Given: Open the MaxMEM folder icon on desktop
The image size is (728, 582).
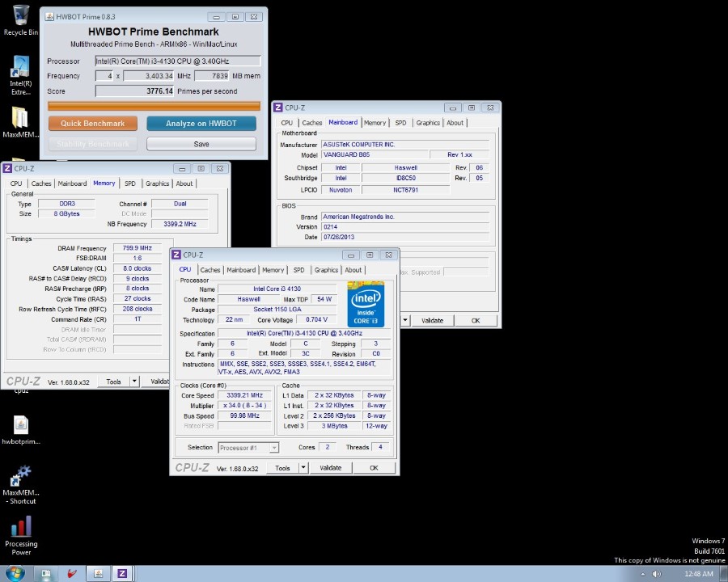Looking at the screenshot, I should coord(20,122).
